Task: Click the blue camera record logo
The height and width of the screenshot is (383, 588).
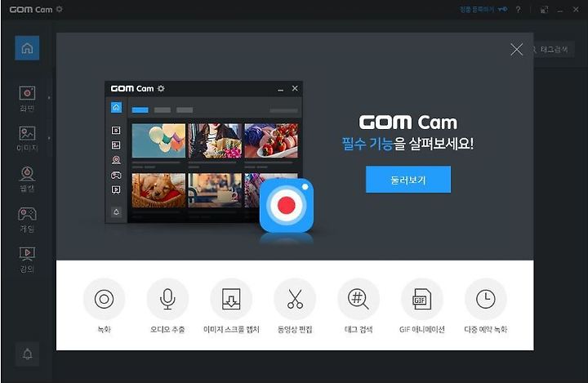Action: (287, 205)
